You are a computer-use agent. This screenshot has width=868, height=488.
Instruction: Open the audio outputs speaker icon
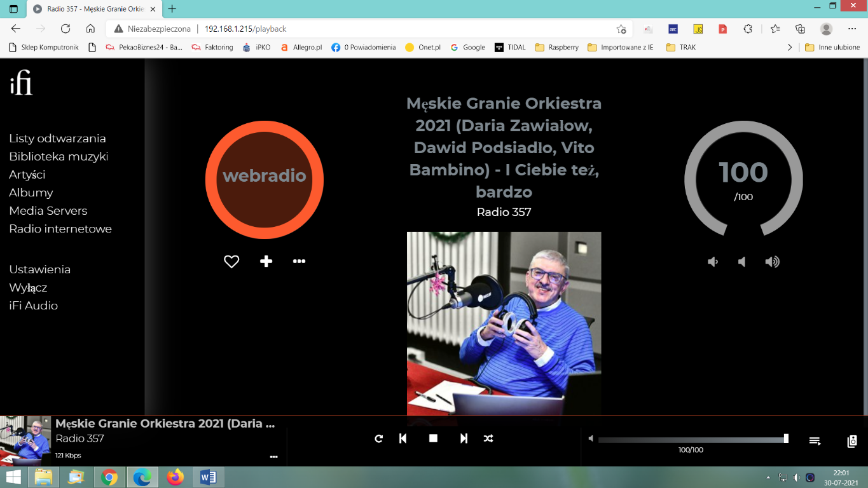pyautogui.click(x=852, y=441)
